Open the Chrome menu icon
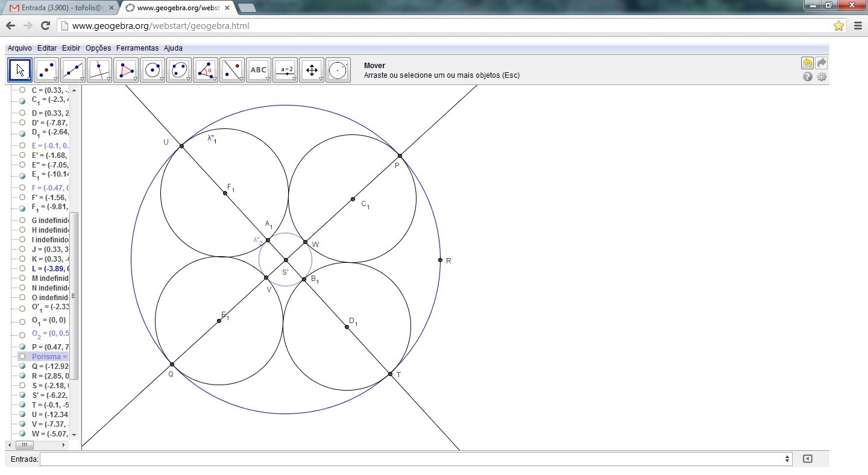The width and height of the screenshot is (868, 475). tap(858, 26)
